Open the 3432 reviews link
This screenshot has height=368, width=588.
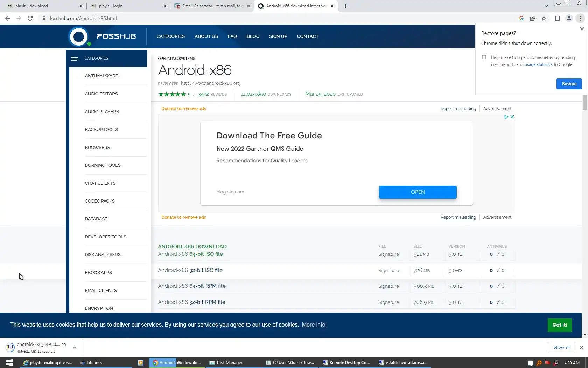click(x=212, y=94)
